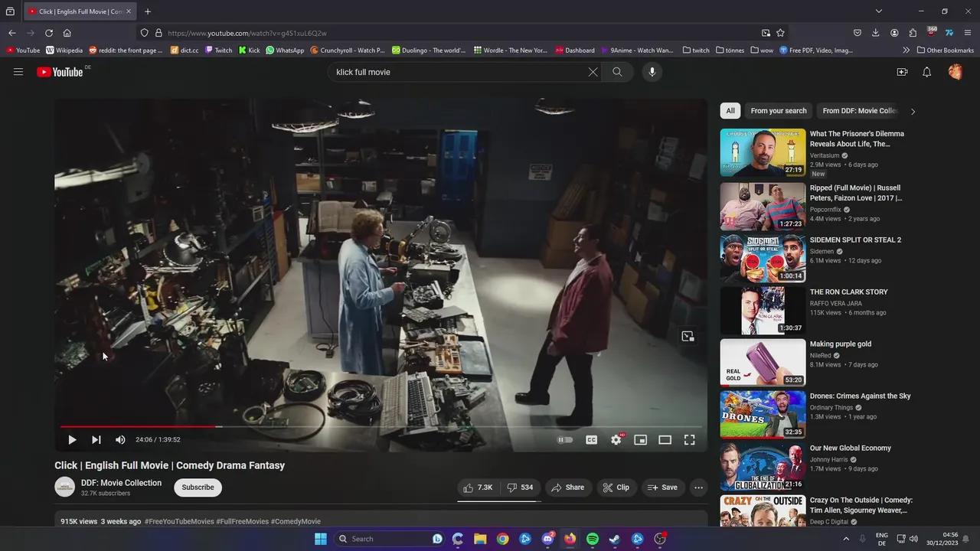
Task: Open the account avatar menu
Action: pyautogui.click(x=955, y=72)
